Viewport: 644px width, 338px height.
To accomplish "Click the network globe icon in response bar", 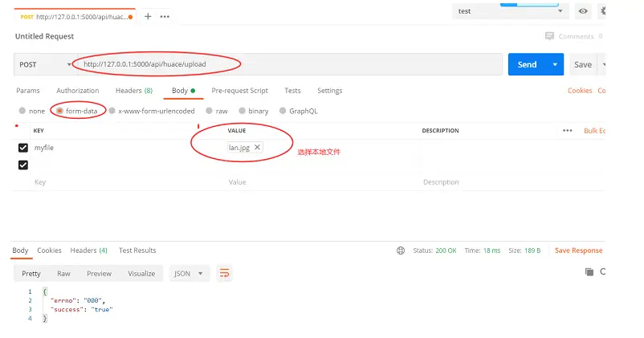I will pos(401,250).
